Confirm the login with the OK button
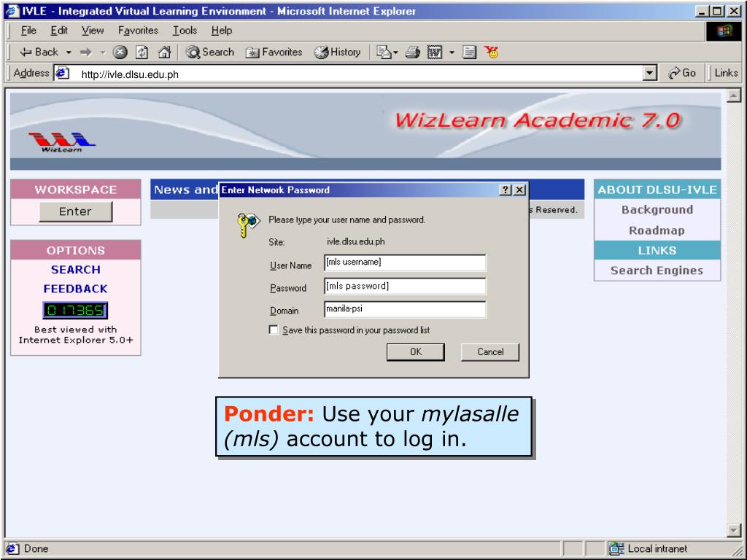The image size is (747, 560). click(415, 352)
